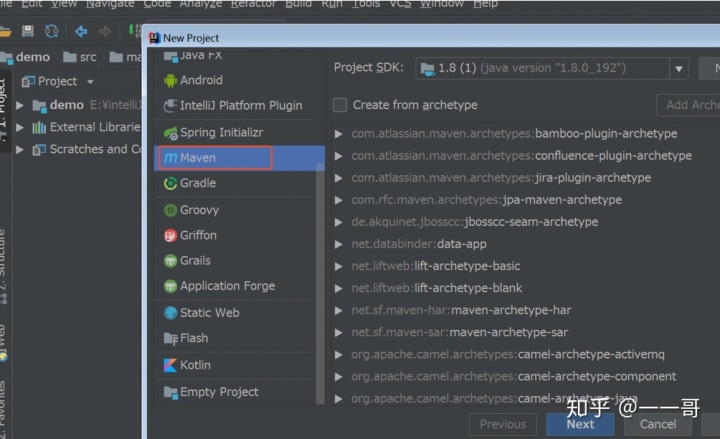Pick Static Web project type
Screen dimensions: 720x439
pyautogui.click(x=202, y=313)
